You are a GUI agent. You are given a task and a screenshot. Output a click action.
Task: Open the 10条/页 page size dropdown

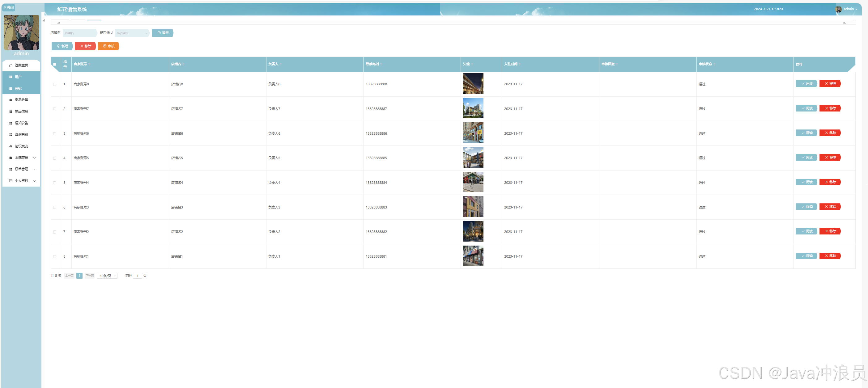tap(107, 276)
